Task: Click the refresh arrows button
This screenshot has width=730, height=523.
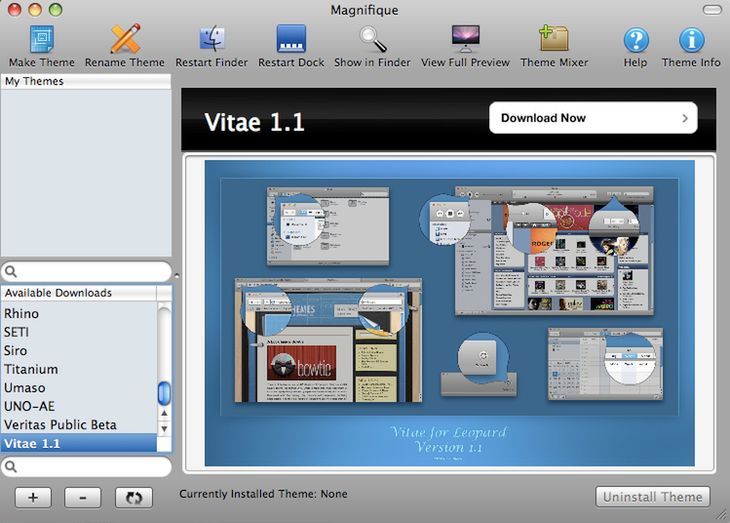Action: pyautogui.click(x=134, y=497)
